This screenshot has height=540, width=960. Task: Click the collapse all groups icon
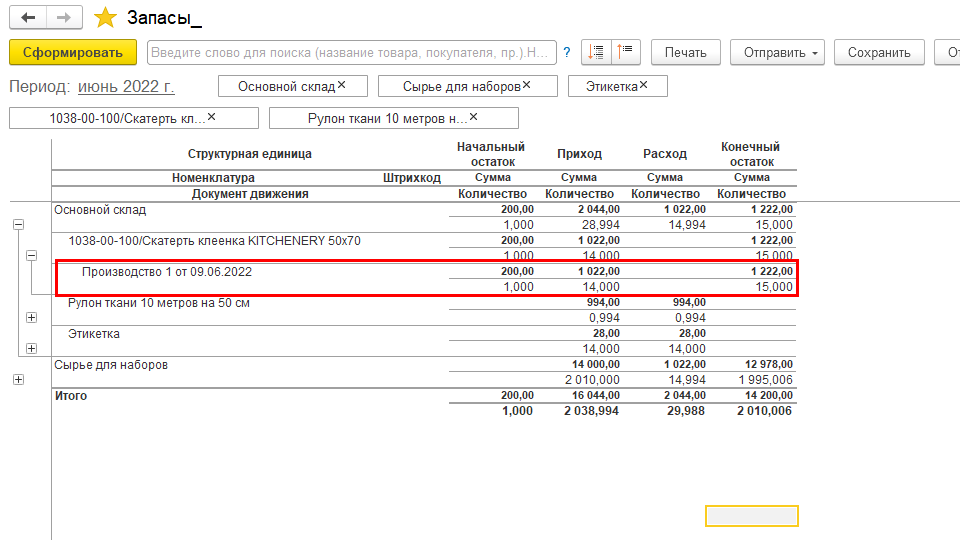(626, 52)
